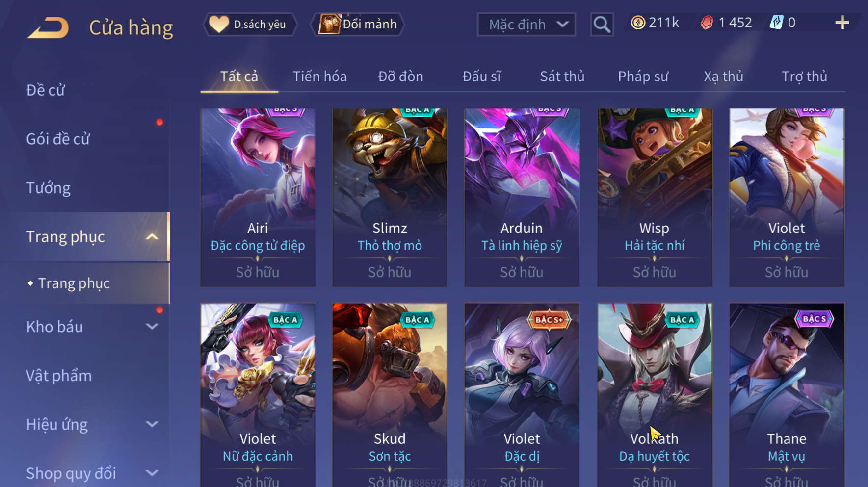Click the blue ticket icon beside 0

coord(777,23)
